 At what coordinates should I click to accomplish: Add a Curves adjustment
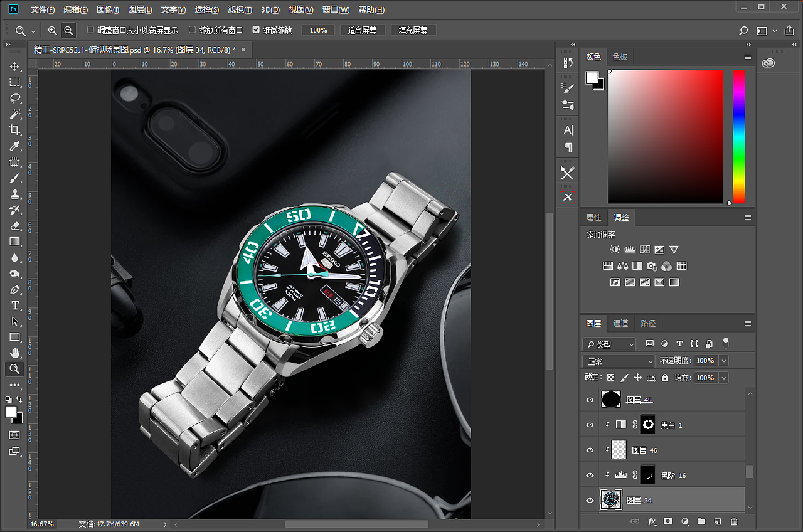tap(644, 250)
